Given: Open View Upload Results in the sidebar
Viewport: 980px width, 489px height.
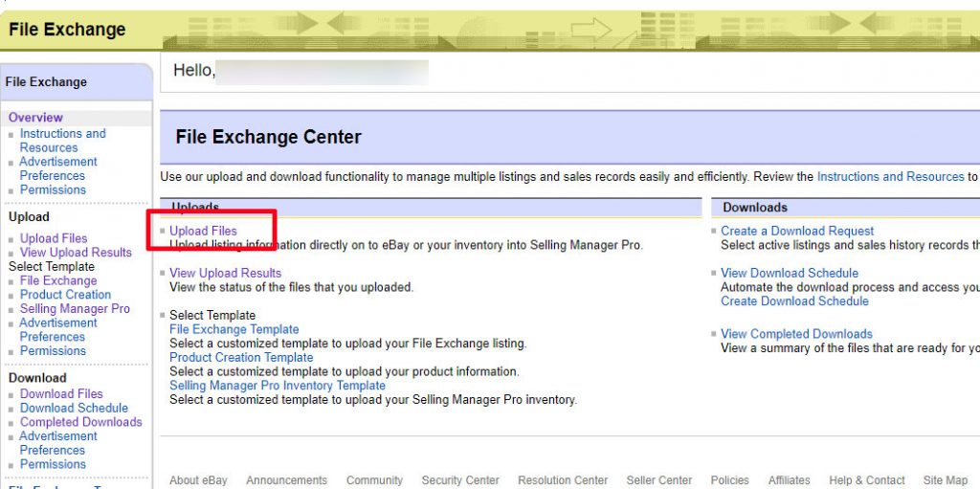Looking at the screenshot, I should pos(76,253).
